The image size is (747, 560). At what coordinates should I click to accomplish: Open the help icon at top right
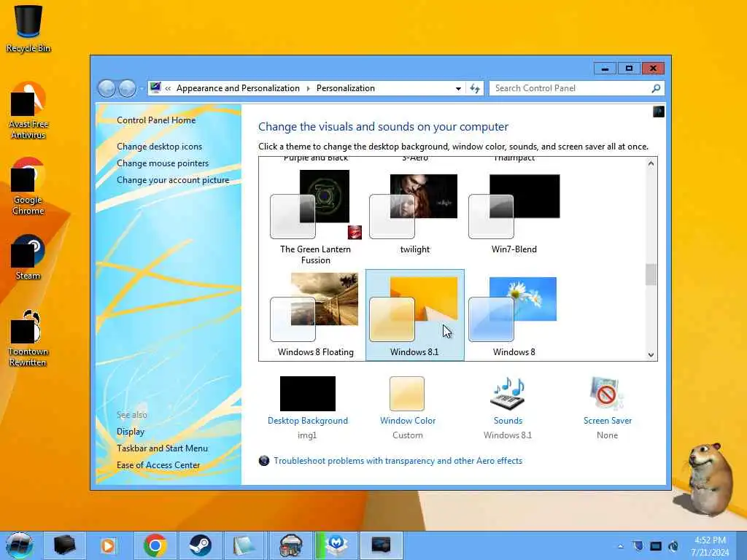coord(659,112)
